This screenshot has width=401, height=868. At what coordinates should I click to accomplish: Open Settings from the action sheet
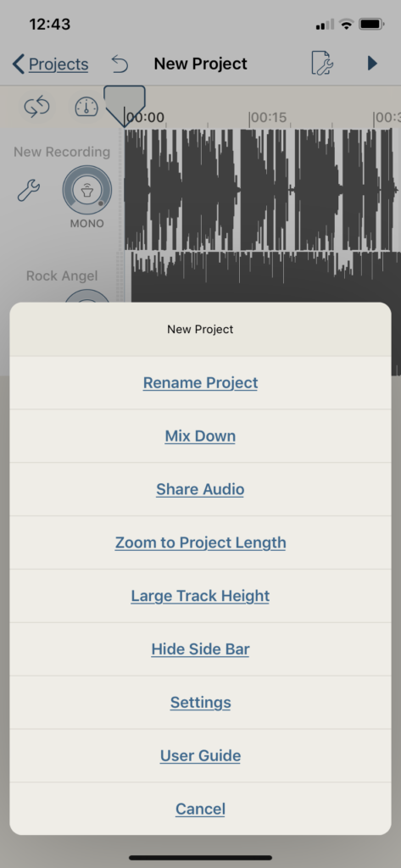tap(200, 703)
